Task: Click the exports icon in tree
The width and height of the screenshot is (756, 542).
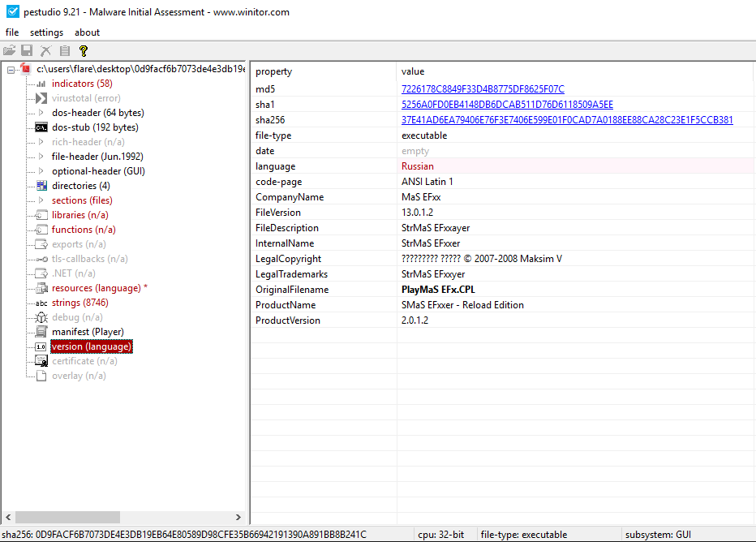Action: (41, 244)
